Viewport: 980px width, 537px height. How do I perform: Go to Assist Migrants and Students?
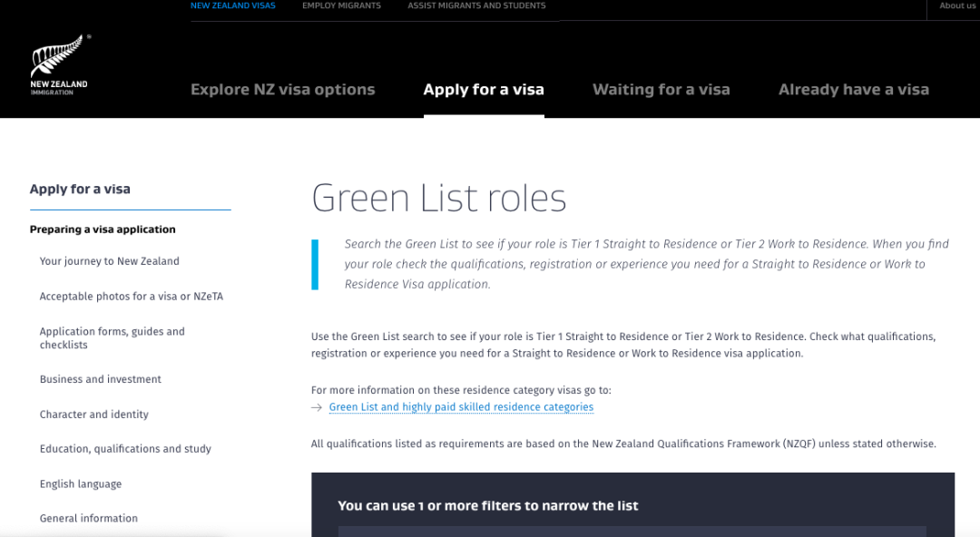click(476, 5)
